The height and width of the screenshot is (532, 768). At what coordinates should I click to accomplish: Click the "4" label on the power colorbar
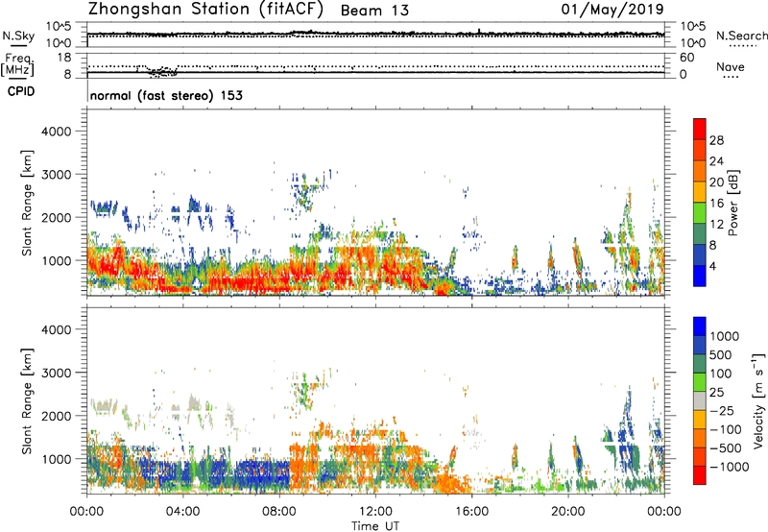[x=713, y=267]
